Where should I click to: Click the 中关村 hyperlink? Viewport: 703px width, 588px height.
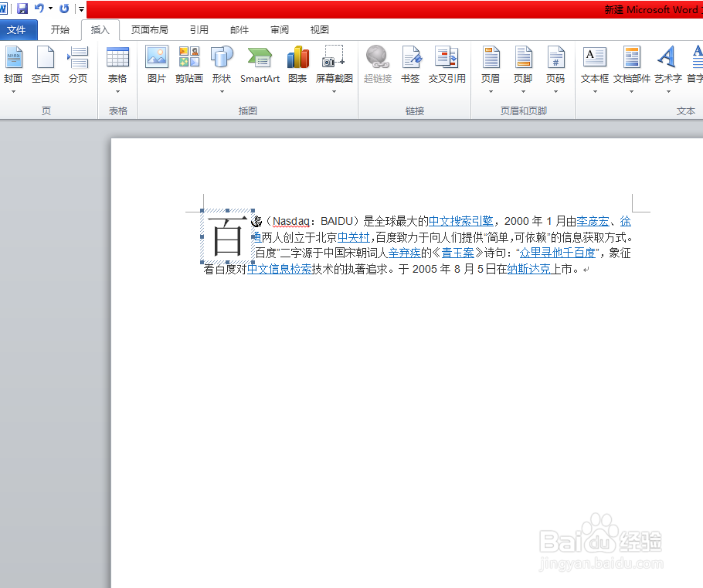(x=354, y=237)
